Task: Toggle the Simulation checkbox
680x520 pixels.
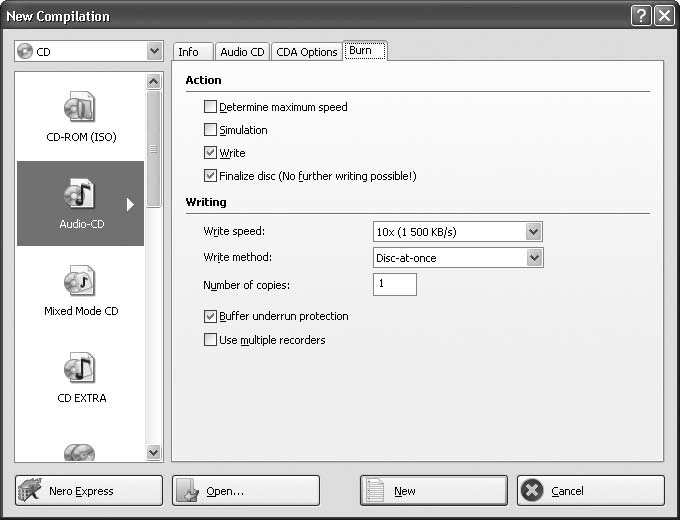Action: coord(210,130)
